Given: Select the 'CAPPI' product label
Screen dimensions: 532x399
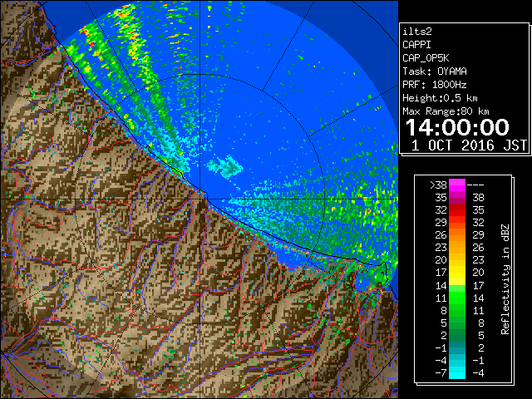Looking at the screenshot, I should (x=416, y=45).
